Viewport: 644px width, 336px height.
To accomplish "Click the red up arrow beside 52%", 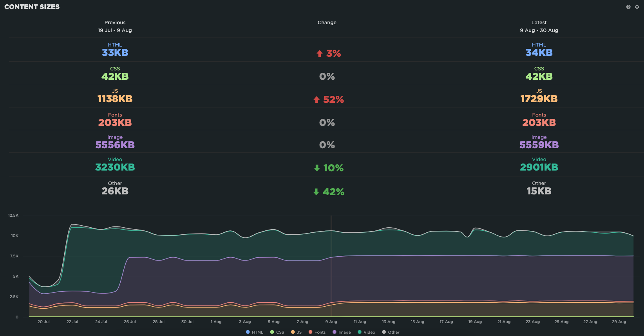I will [317, 100].
